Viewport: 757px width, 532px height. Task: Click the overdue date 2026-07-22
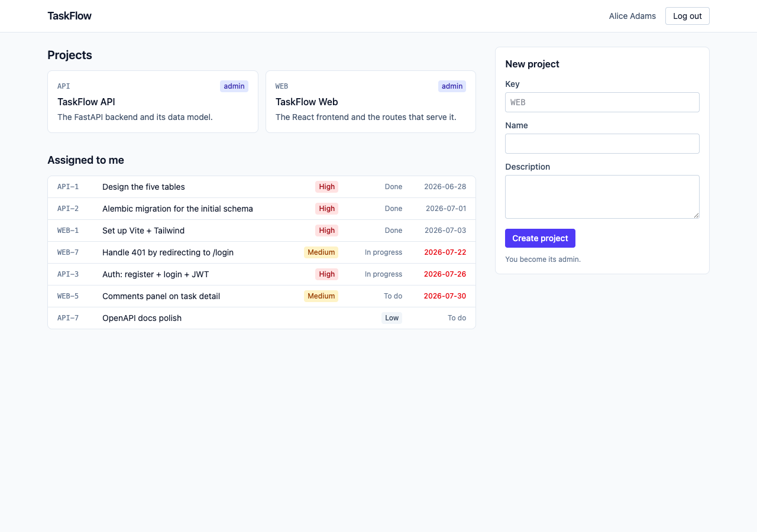[x=445, y=252]
